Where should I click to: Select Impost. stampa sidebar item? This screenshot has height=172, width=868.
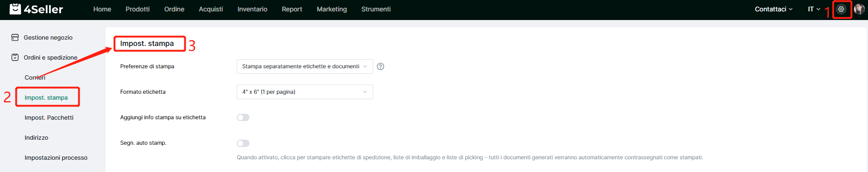(x=46, y=97)
